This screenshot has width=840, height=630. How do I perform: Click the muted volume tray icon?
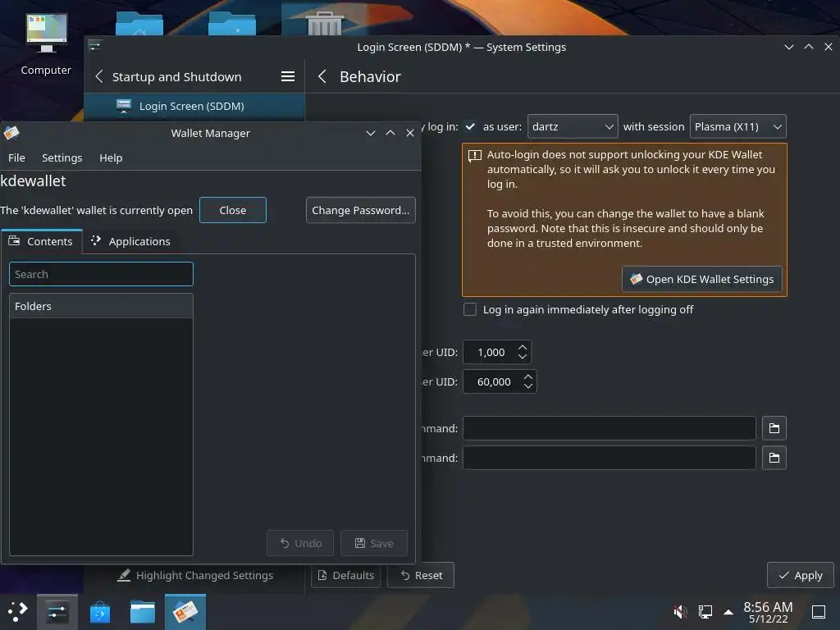click(x=680, y=611)
